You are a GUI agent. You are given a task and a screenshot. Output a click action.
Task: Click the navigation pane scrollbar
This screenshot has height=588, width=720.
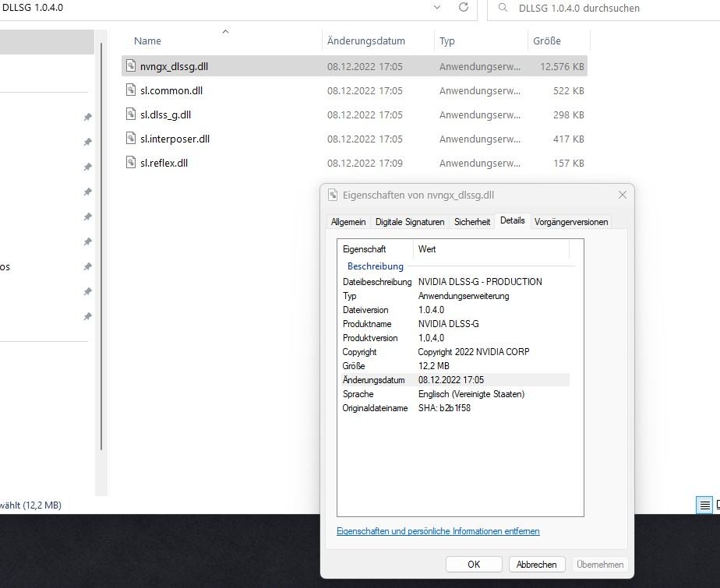[x=101, y=246]
